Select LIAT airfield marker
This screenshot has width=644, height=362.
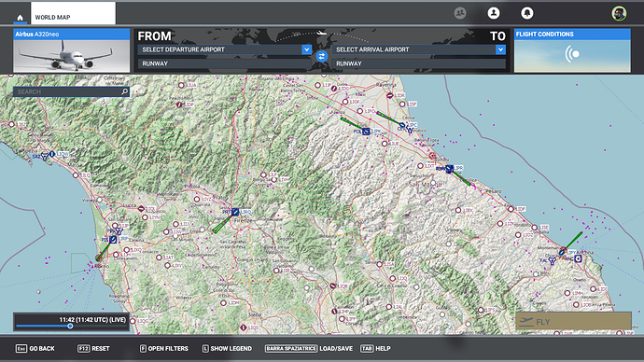159,258
